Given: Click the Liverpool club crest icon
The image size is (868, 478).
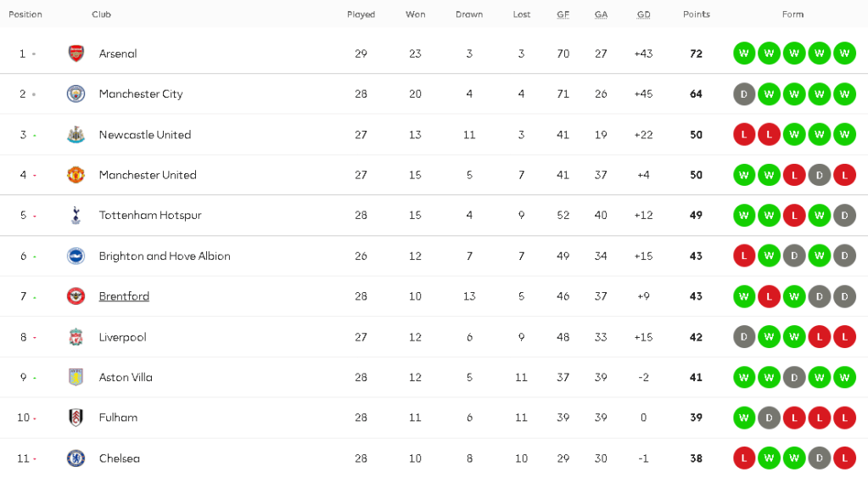Looking at the screenshot, I should coord(76,337).
